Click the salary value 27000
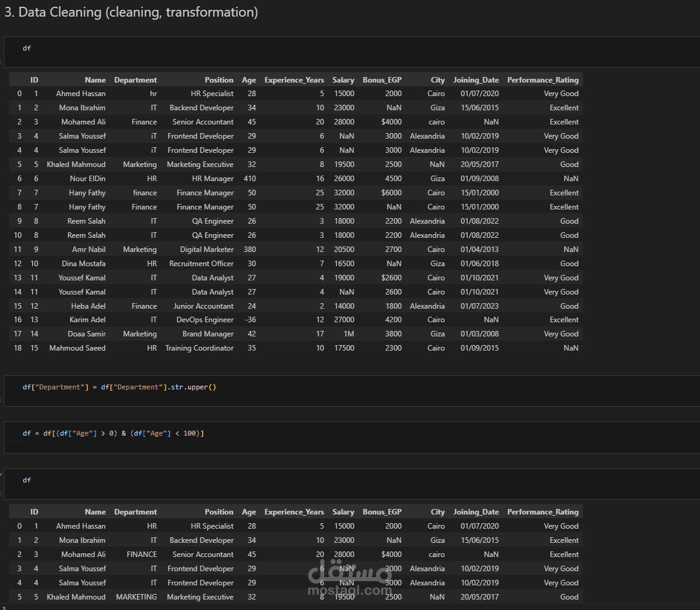The height and width of the screenshot is (610, 700). point(344,320)
